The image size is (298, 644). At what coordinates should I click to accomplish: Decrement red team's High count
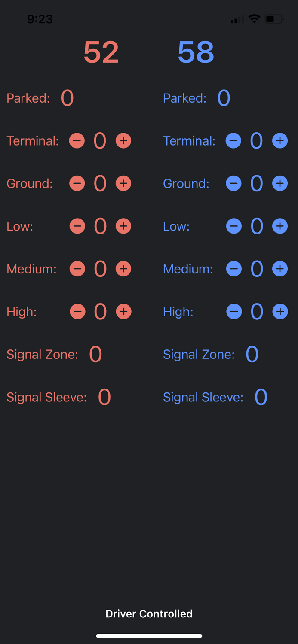(x=77, y=311)
